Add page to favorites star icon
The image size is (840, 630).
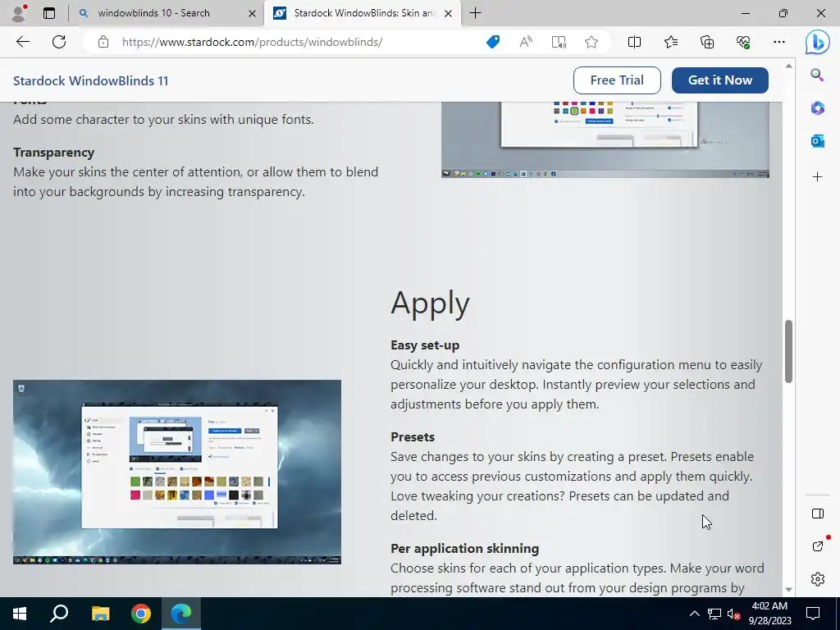coord(591,42)
